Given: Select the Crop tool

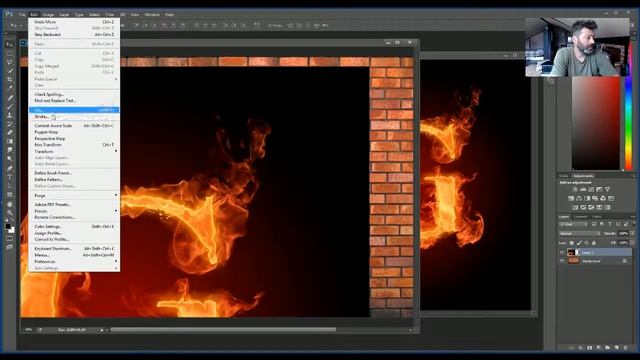Looking at the screenshot, I should [x=9, y=79].
